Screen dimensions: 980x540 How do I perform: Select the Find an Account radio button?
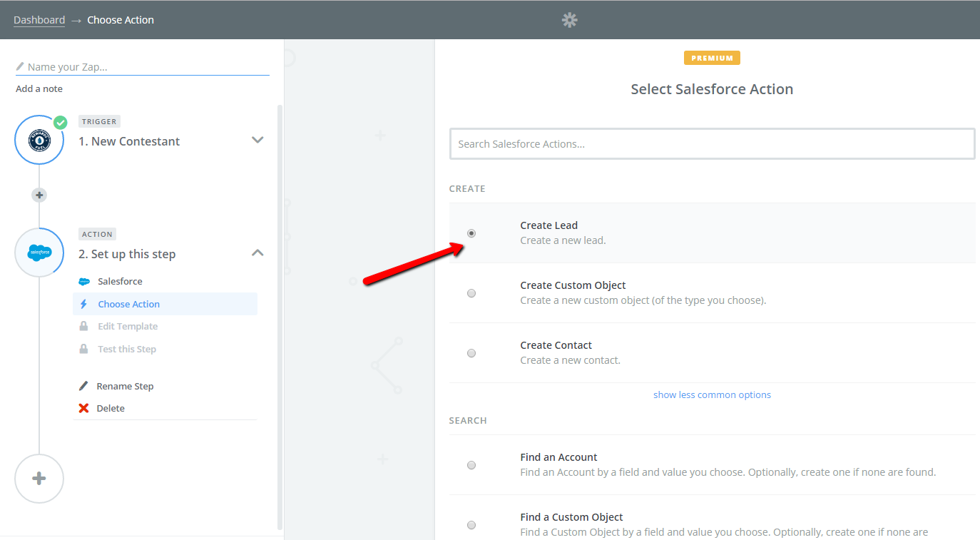point(471,465)
